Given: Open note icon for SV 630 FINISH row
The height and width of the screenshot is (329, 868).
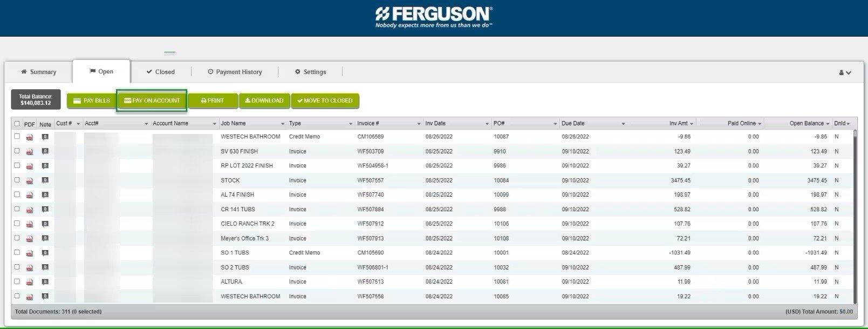Looking at the screenshot, I should [45, 151].
